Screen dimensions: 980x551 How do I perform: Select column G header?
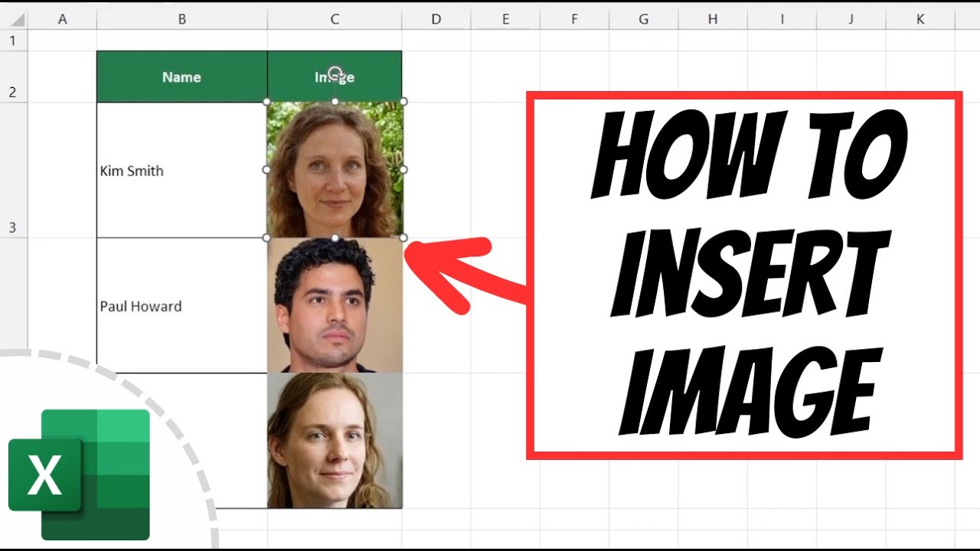pos(643,19)
